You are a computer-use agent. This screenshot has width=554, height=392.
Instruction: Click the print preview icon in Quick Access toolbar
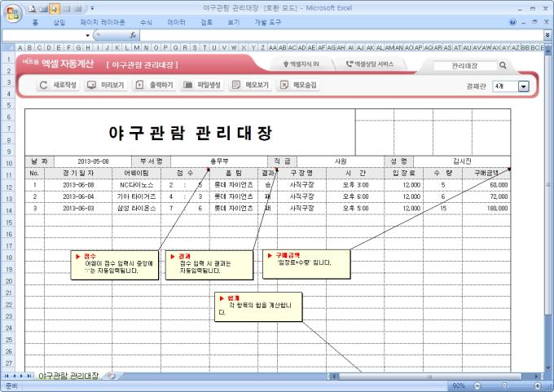[33, 8]
